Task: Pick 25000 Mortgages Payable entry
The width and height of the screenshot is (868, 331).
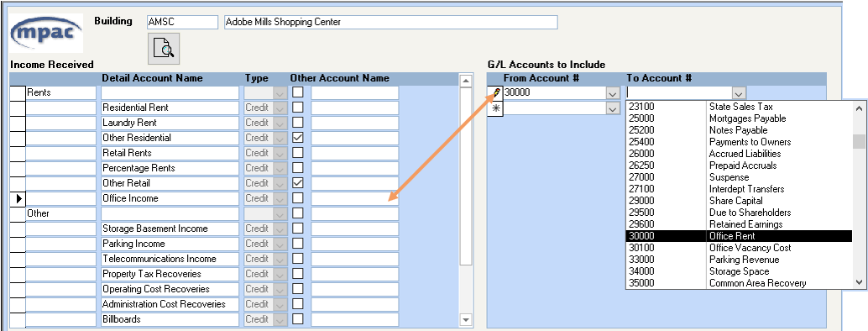Action: point(739,118)
